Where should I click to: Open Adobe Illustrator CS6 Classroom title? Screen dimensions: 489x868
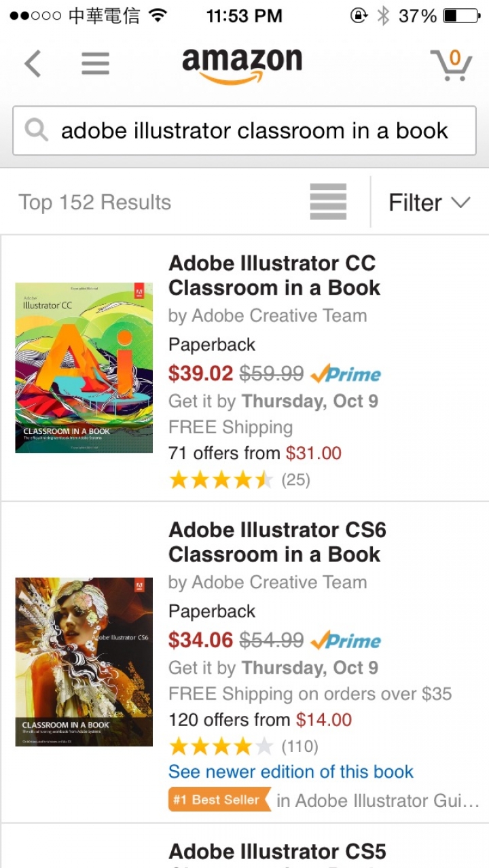click(277, 542)
